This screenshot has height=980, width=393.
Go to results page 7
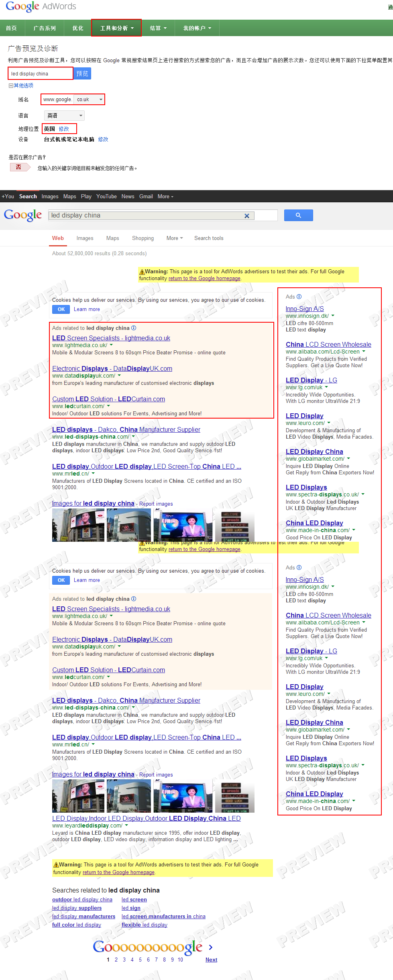point(156,960)
